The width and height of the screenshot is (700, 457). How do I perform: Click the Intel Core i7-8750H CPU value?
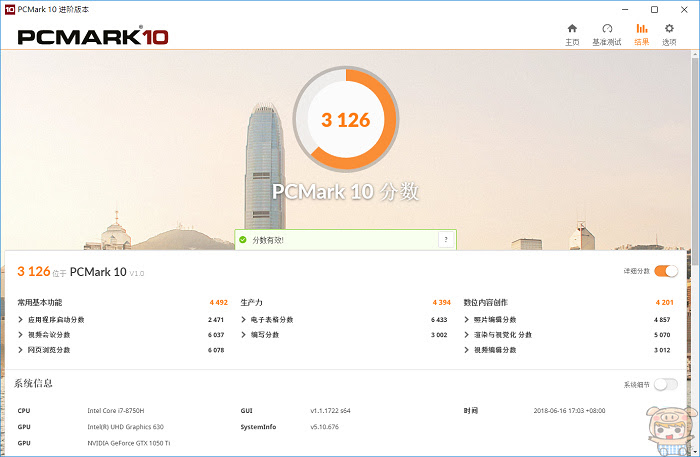click(x=116, y=411)
